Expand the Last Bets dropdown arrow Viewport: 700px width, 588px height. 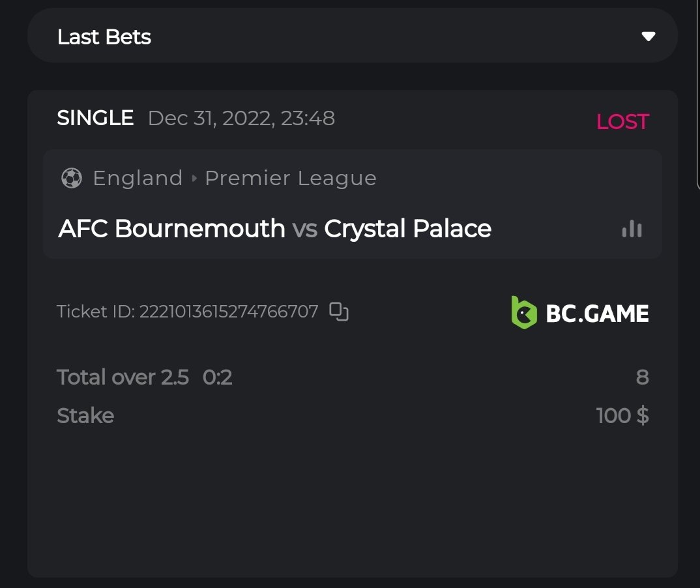pyautogui.click(x=648, y=37)
